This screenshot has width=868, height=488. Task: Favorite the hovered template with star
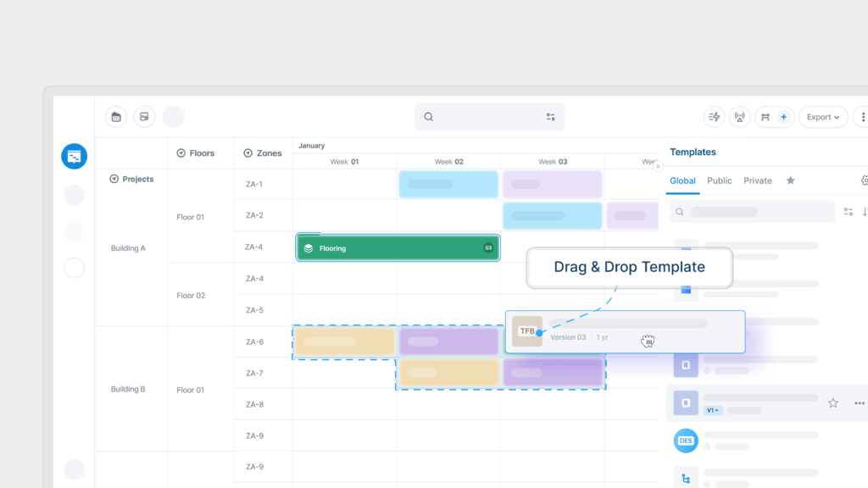point(833,403)
